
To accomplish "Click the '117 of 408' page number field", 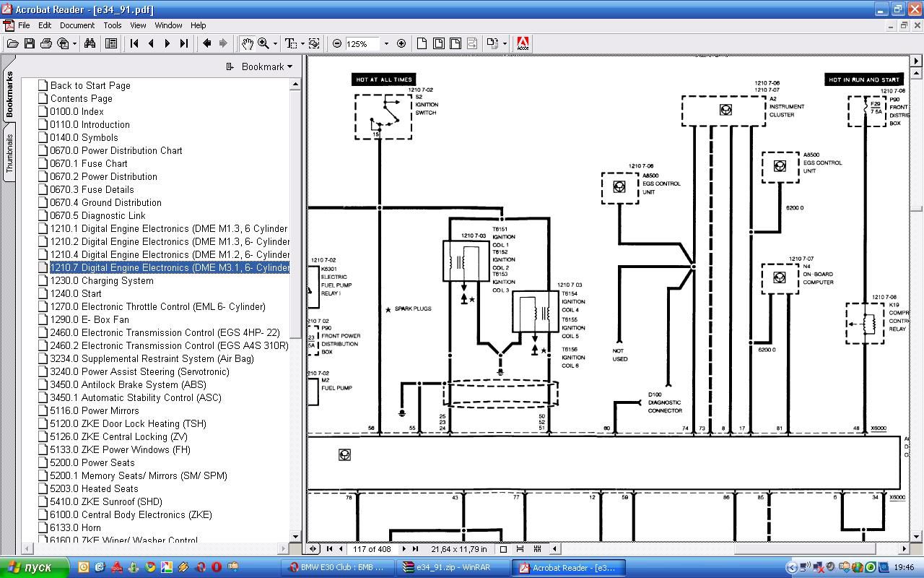I will point(372,549).
